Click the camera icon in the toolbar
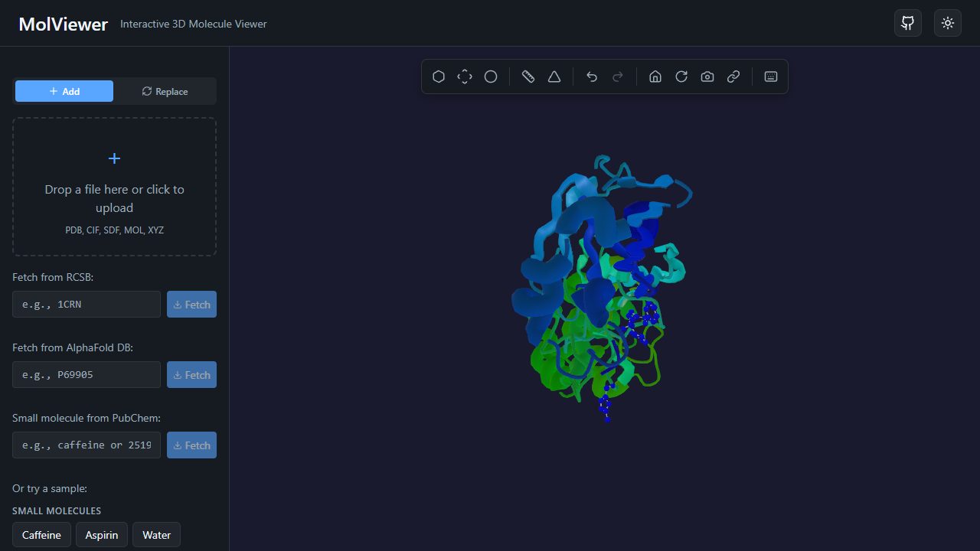This screenshot has height=551, width=980. pos(707,77)
